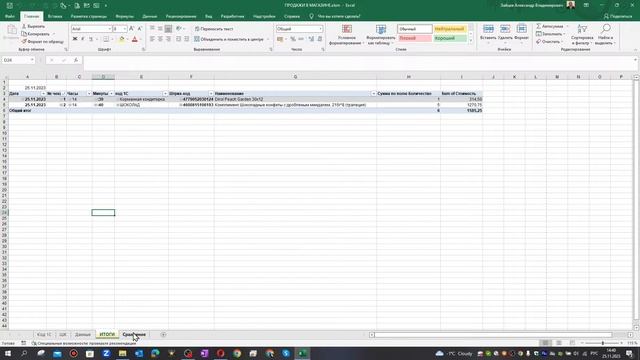The width and height of the screenshot is (640, 360).
Task: Open the Clear (Очистить) eraser dropdown
Action: [x=549, y=42]
